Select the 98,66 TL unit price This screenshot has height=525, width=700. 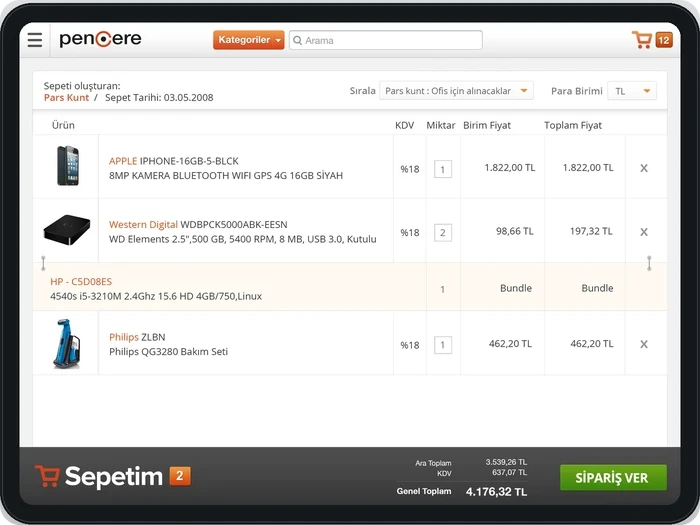515,231
